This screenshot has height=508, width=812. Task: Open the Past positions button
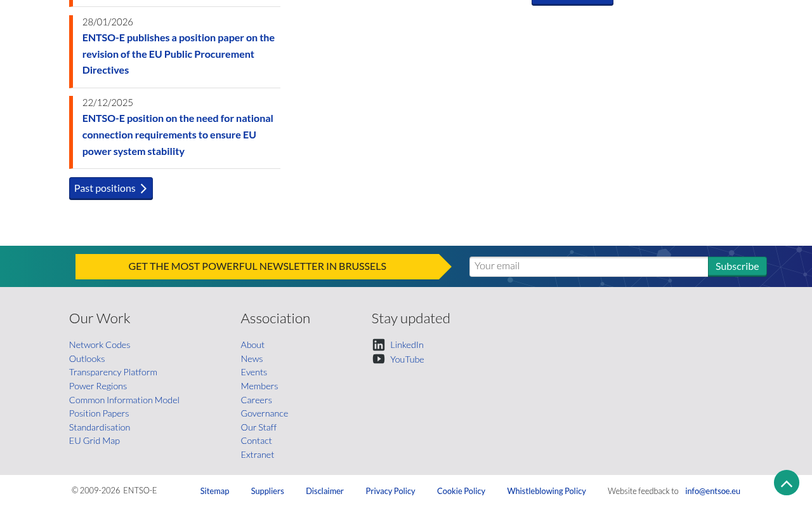coord(111,188)
